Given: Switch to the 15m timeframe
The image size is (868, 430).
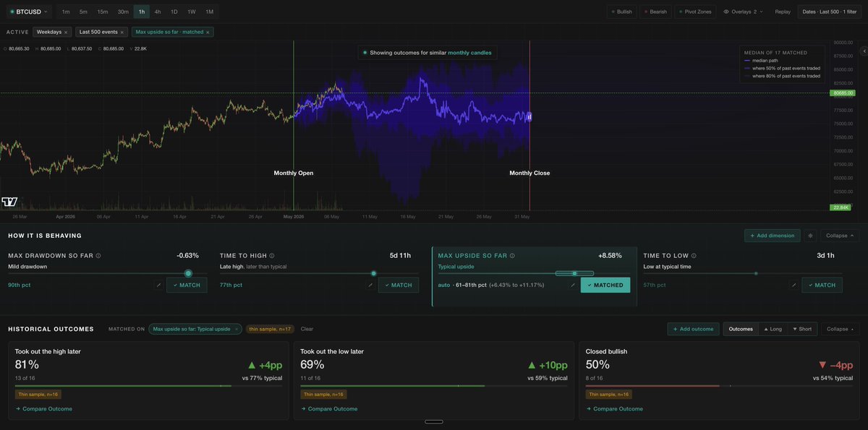Looking at the screenshot, I should tap(103, 12).
